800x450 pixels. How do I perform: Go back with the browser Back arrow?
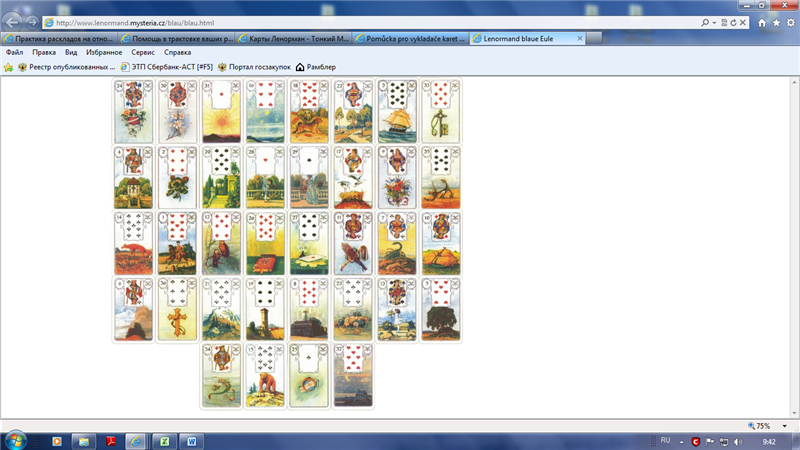(x=12, y=22)
